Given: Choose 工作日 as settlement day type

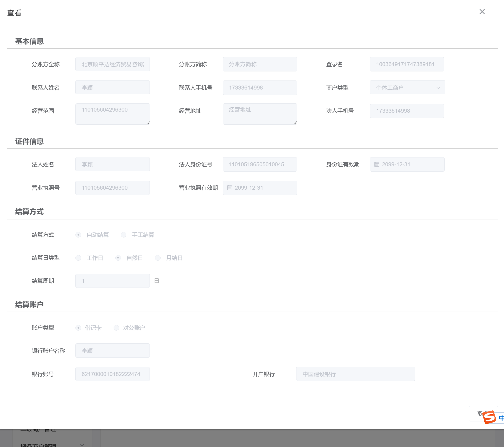Looking at the screenshot, I should [78, 258].
